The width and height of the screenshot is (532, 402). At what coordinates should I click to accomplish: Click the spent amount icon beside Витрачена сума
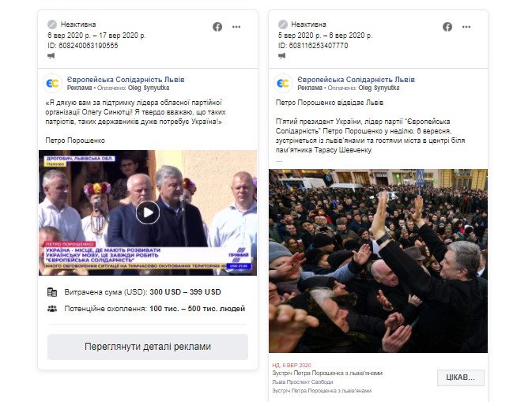tap(52, 292)
